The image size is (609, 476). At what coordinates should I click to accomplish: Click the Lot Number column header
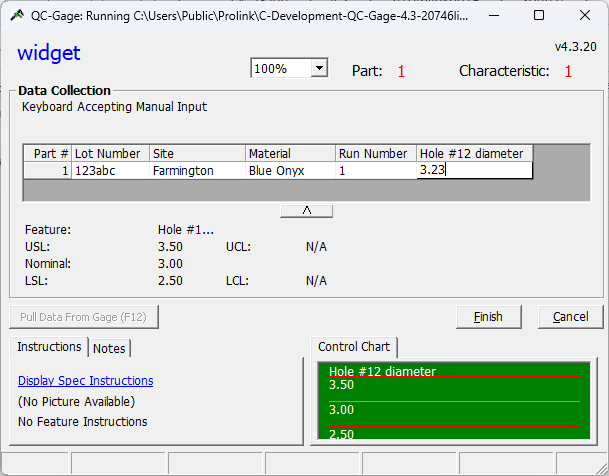click(x=111, y=153)
